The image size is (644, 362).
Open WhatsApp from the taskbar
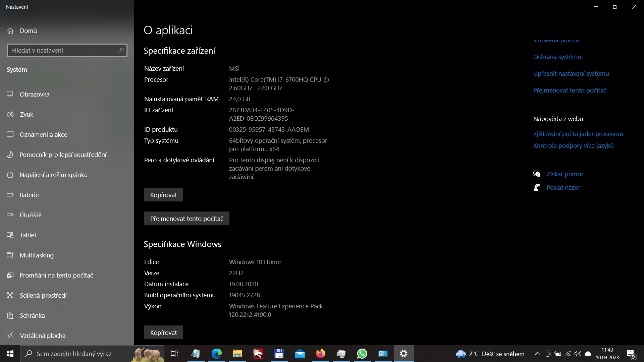(x=362, y=354)
